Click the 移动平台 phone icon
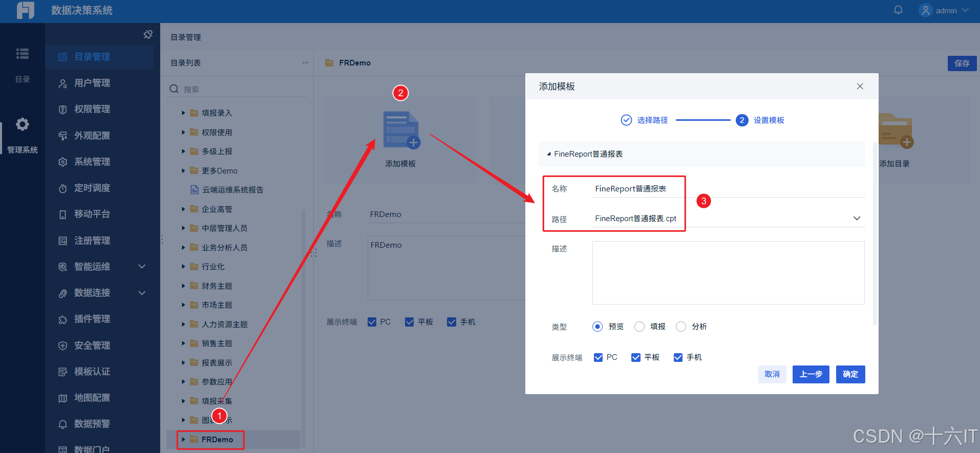The width and height of the screenshot is (980, 453). pyautogui.click(x=62, y=214)
